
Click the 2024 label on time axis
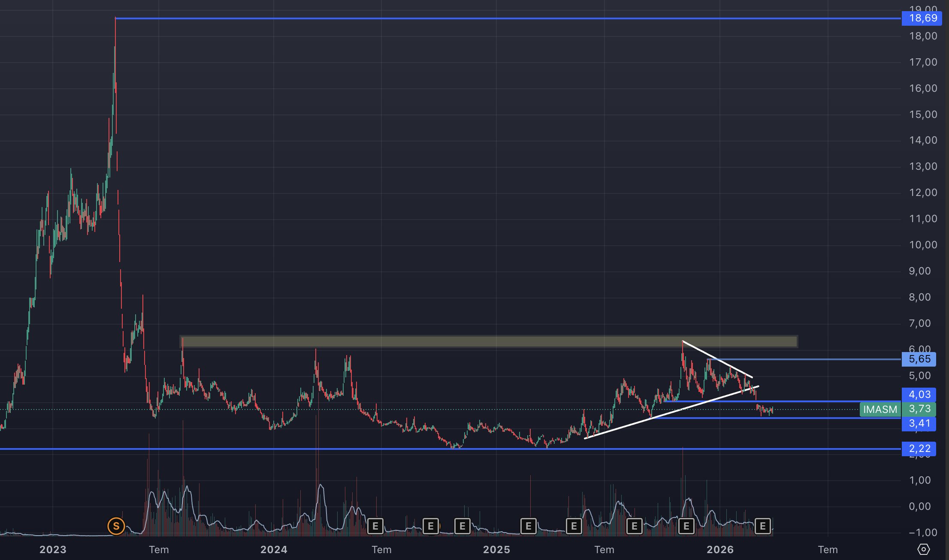274,549
